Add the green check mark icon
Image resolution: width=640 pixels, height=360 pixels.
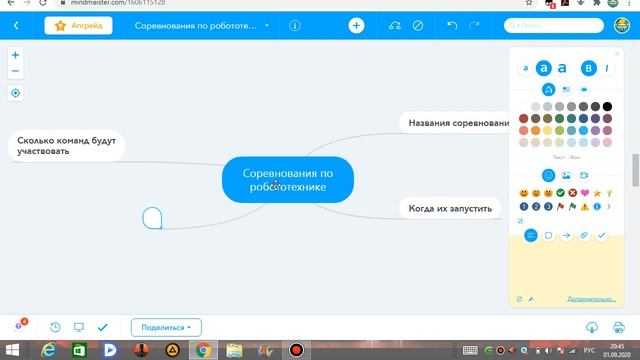[x=560, y=193]
